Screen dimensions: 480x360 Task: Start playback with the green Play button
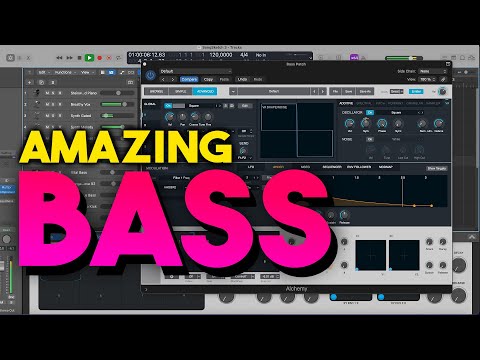[x=89, y=58]
